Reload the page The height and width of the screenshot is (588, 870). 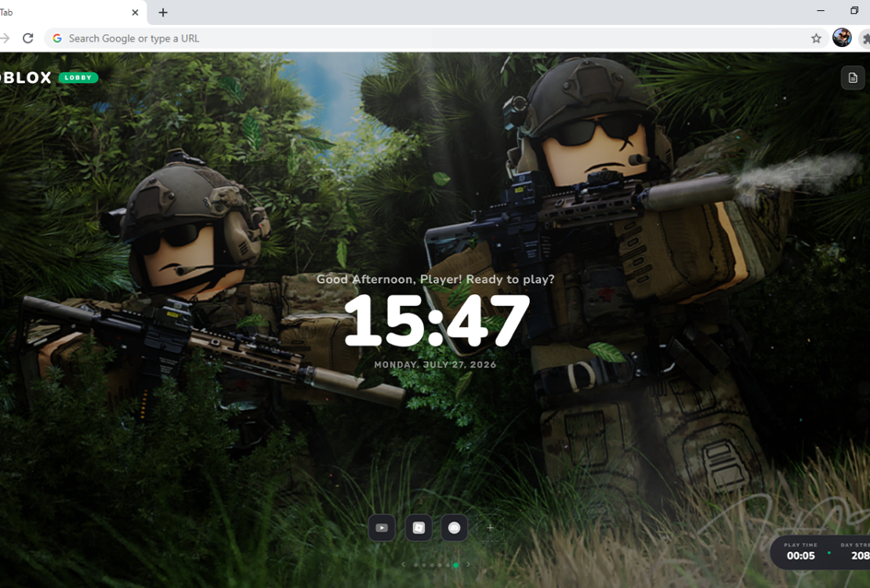click(27, 38)
